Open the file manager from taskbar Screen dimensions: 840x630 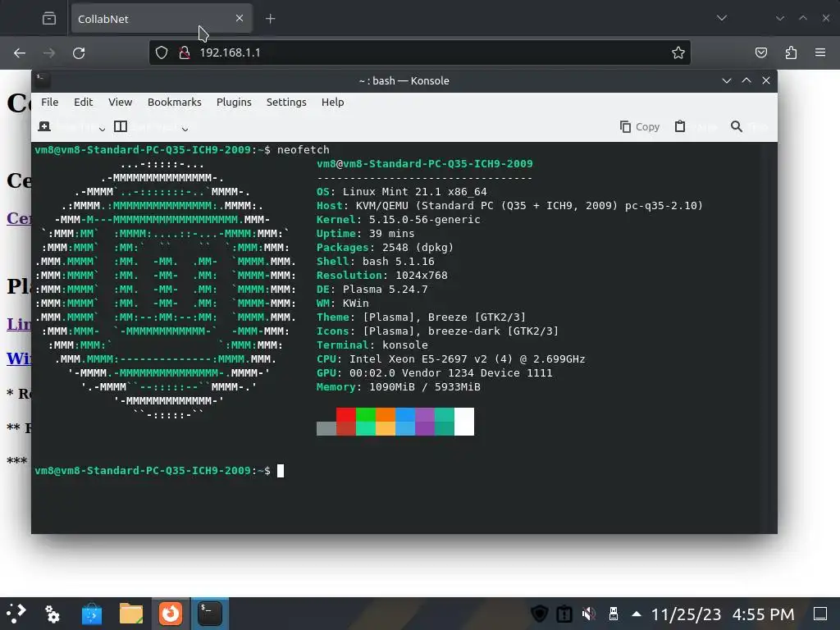pyautogui.click(x=130, y=614)
